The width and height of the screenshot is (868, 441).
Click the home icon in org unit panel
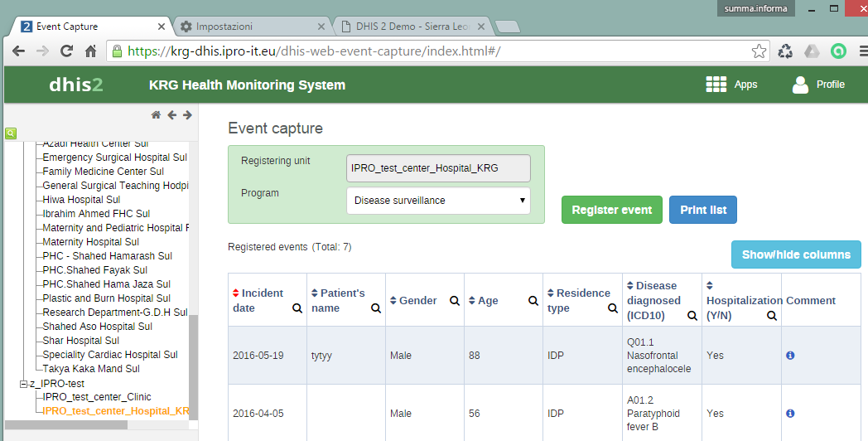click(156, 115)
